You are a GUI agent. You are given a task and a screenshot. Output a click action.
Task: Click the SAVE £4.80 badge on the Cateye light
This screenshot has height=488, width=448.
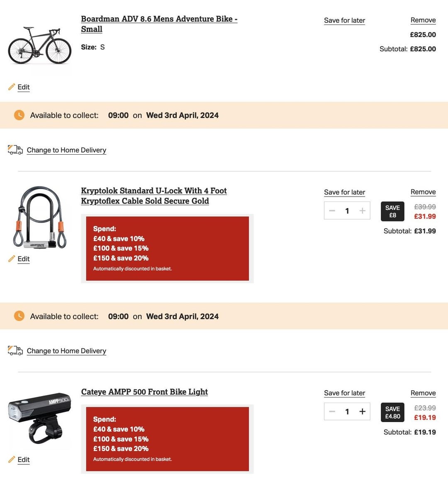point(392,413)
